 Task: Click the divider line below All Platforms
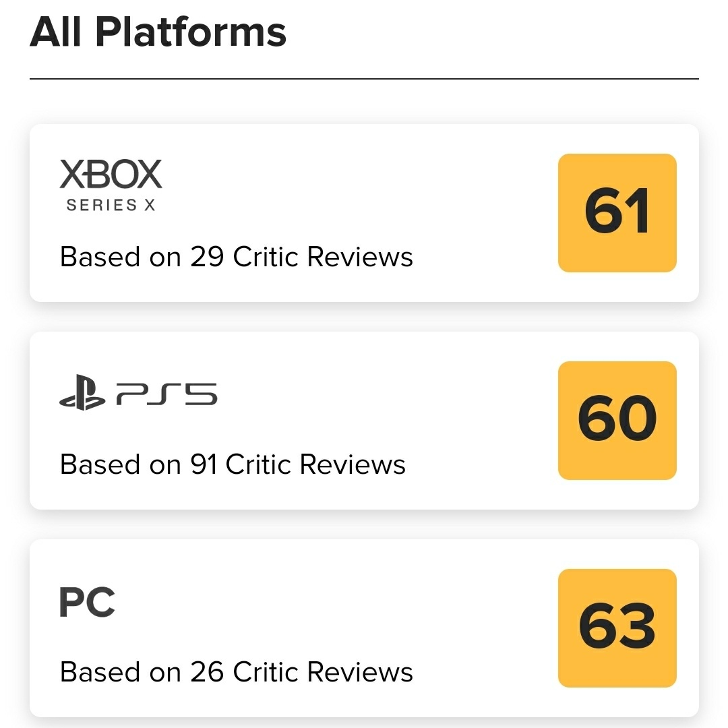click(x=364, y=79)
